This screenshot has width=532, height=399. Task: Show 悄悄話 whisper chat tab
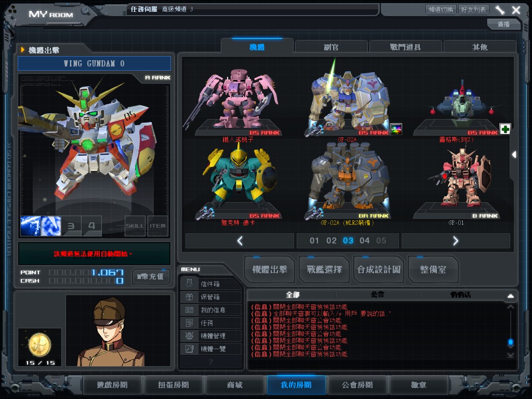(x=461, y=295)
